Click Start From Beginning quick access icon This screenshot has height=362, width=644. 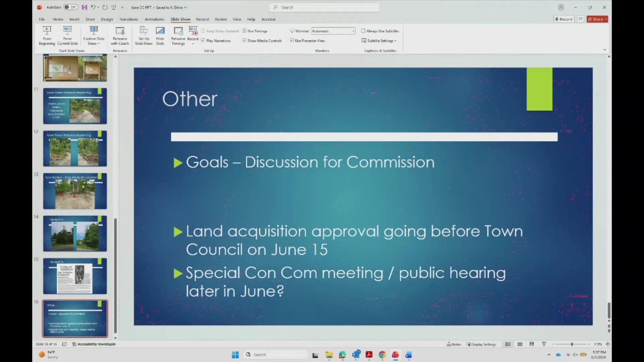pos(114,7)
